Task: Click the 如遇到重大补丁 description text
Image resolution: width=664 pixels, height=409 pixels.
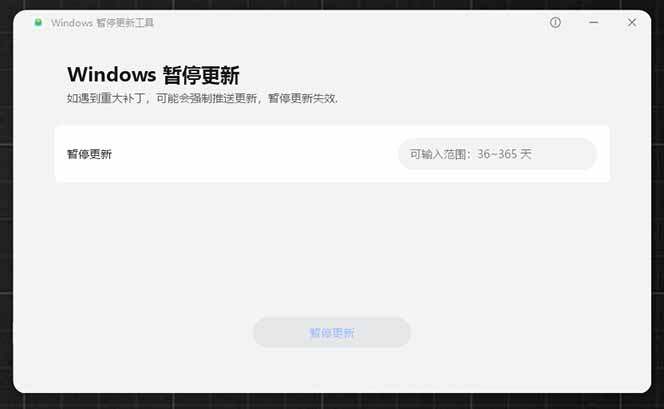Action: click(x=202, y=98)
